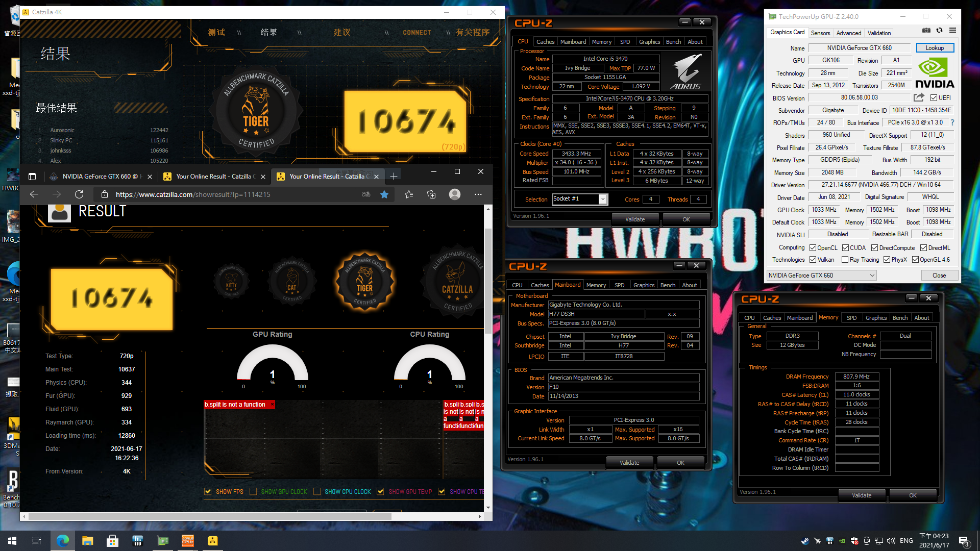Toggle UEFI checkbox in GPU-Z
This screenshot has height=551, width=980.
[934, 97]
